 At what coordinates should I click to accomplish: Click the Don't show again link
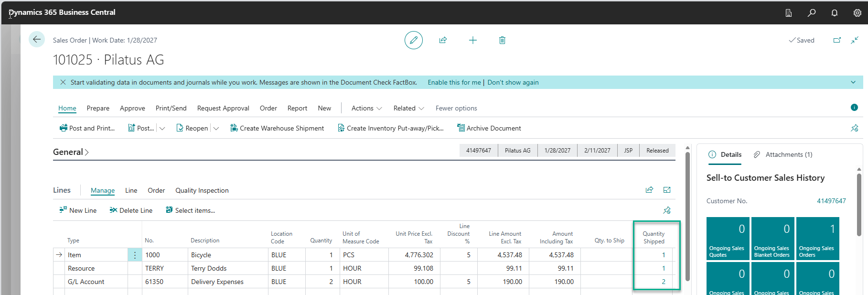(x=513, y=82)
